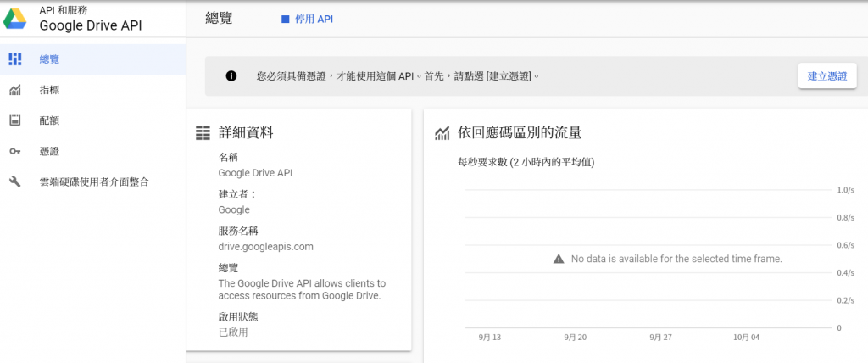
Task: Click the Google Drive API title in header
Action: (x=90, y=25)
